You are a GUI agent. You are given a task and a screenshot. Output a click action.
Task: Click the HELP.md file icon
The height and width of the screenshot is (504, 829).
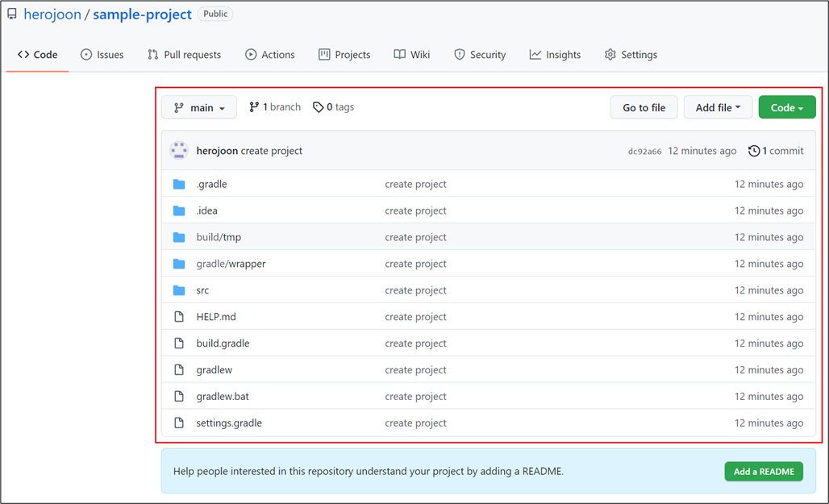point(179,317)
